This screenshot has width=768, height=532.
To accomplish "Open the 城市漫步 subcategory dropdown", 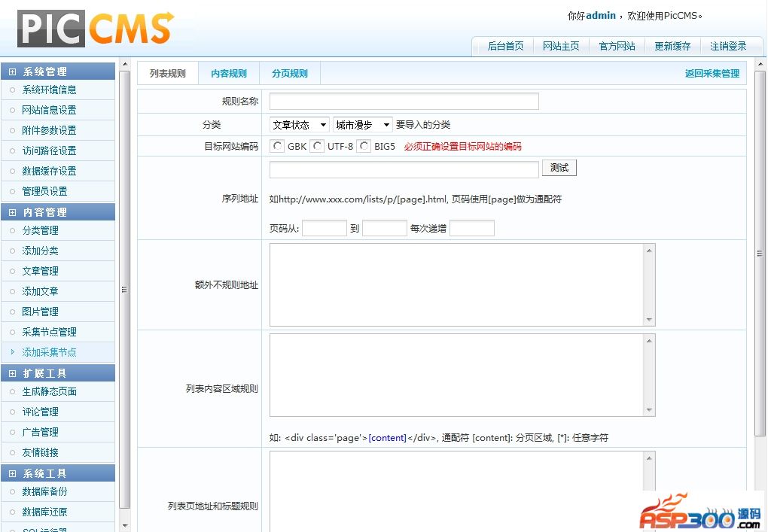I will (x=362, y=125).
